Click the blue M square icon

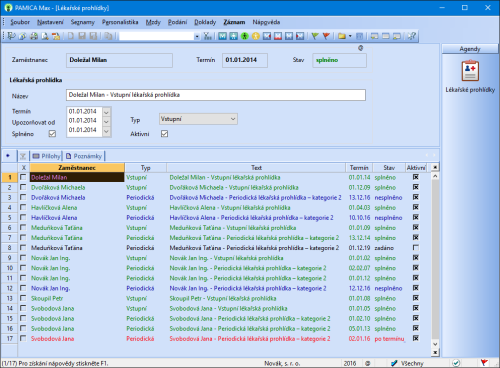[223, 36]
